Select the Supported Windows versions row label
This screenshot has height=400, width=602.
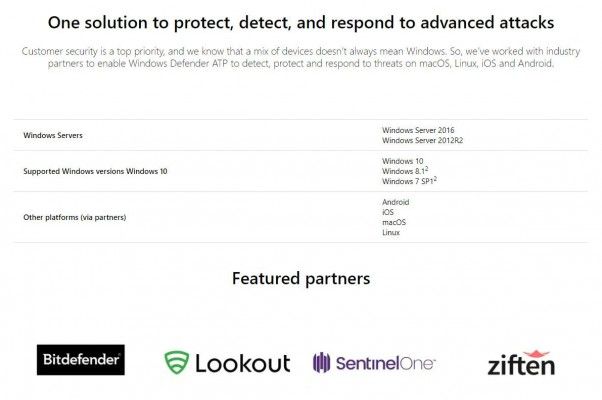click(x=95, y=171)
